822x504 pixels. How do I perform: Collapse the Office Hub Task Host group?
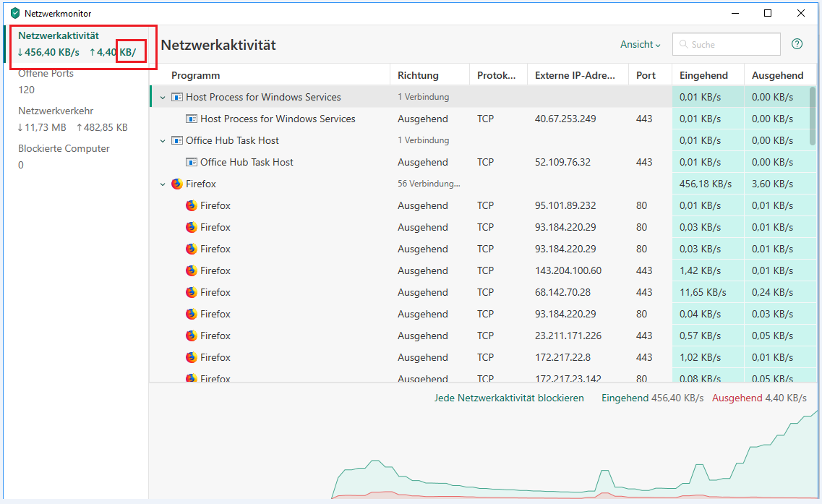[x=163, y=141]
